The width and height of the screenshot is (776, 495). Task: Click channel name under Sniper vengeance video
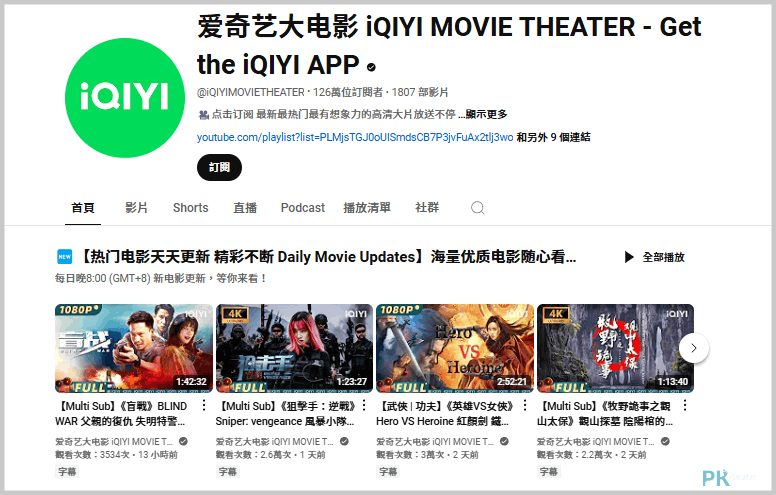point(275,442)
